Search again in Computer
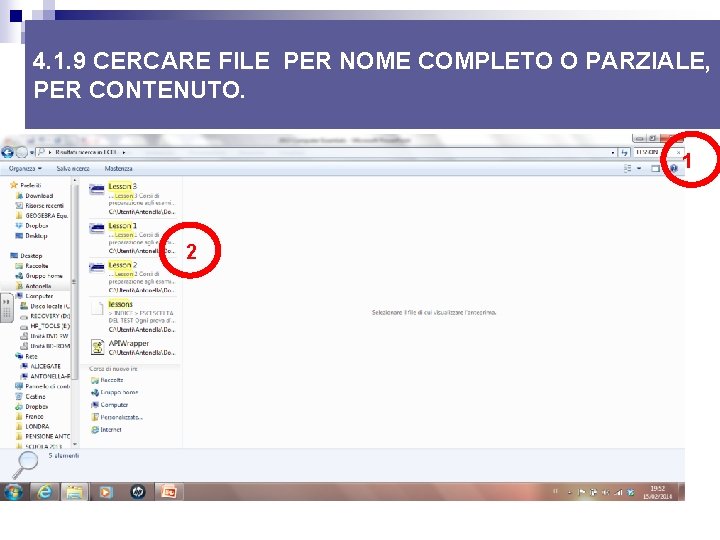The image size is (720, 540). pyautogui.click(x=110, y=405)
